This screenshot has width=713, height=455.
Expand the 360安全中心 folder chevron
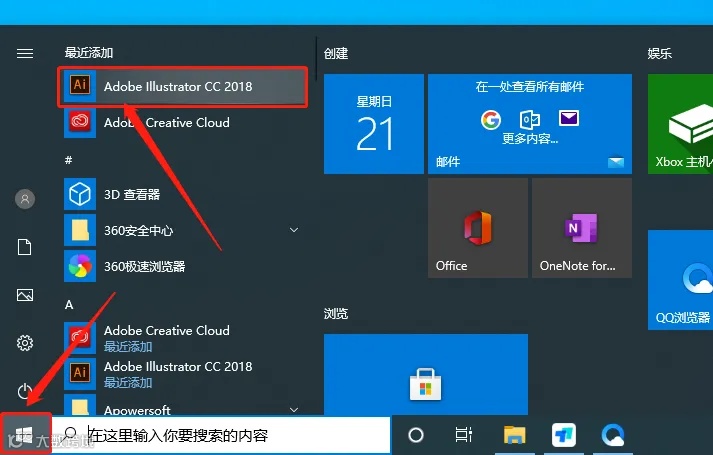(294, 230)
